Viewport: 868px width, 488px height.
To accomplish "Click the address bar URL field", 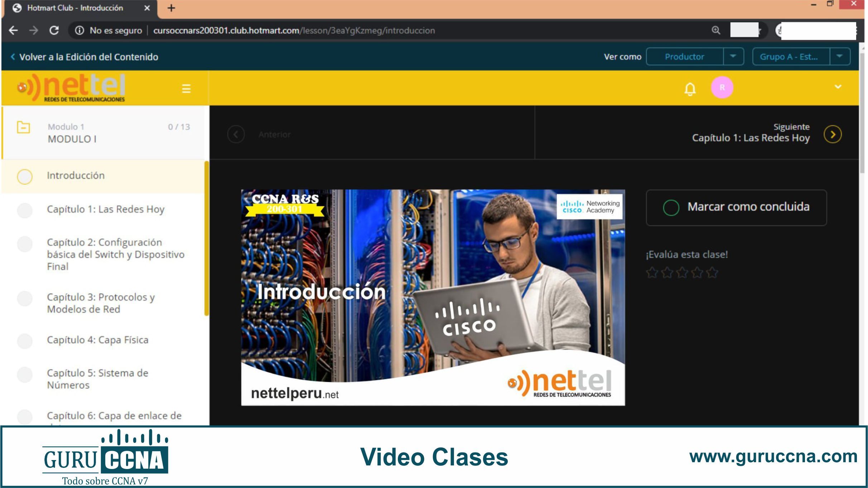I will coord(294,30).
